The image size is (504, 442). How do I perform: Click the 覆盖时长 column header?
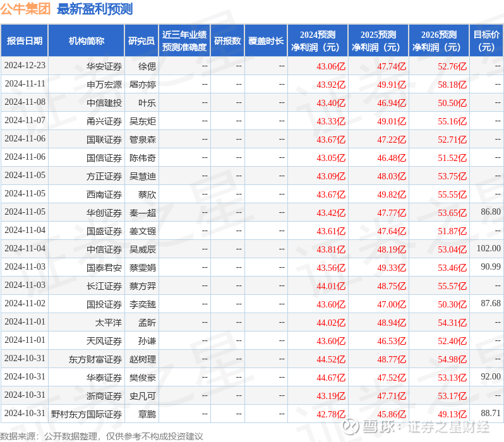[x=266, y=40]
